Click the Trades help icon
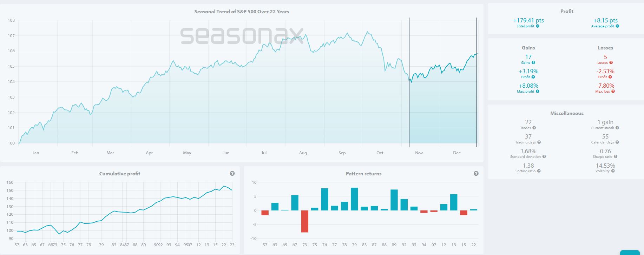The width and height of the screenshot is (644, 255). pos(534,128)
